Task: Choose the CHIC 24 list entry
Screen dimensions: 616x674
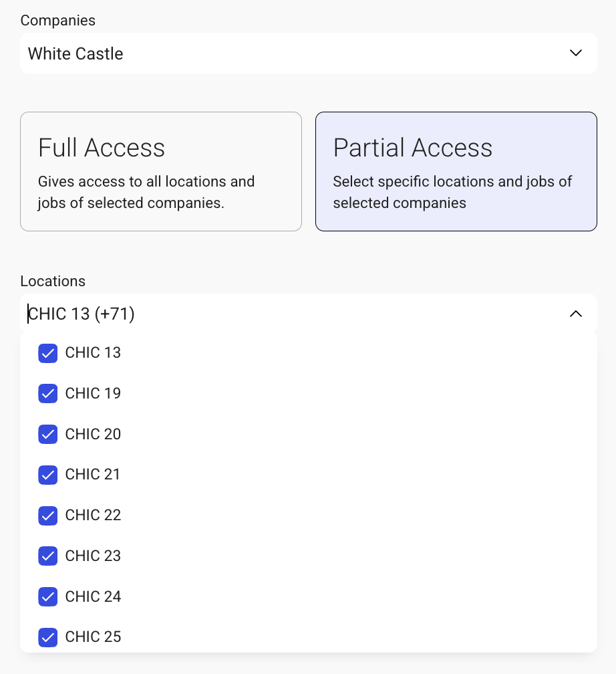Action: click(x=93, y=596)
